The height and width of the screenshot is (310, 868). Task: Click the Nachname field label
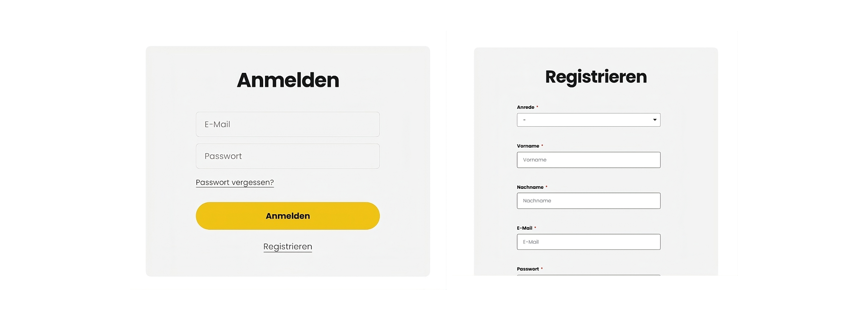pos(530,187)
